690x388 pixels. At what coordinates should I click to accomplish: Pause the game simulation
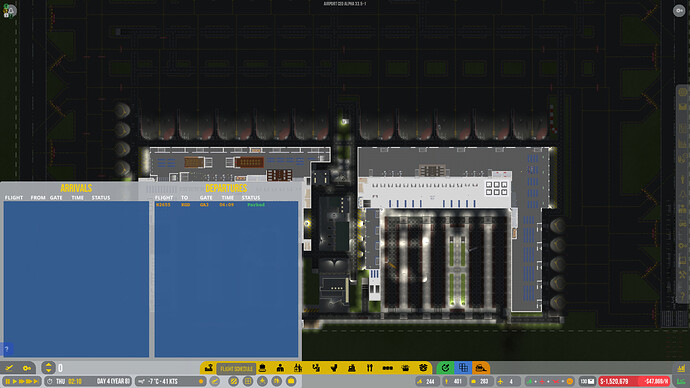pyautogui.click(x=7, y=381)
